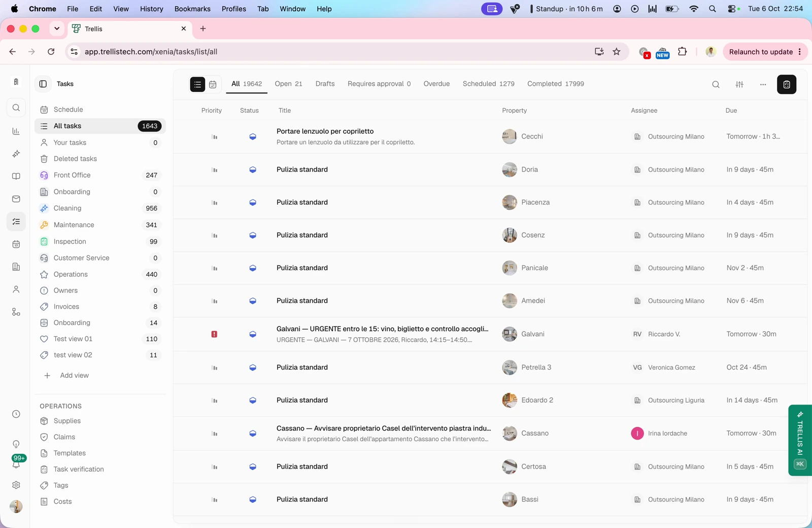Open the left rail settings gear
The width and height of the screenshot is (812, 528).
pos(16,485)
